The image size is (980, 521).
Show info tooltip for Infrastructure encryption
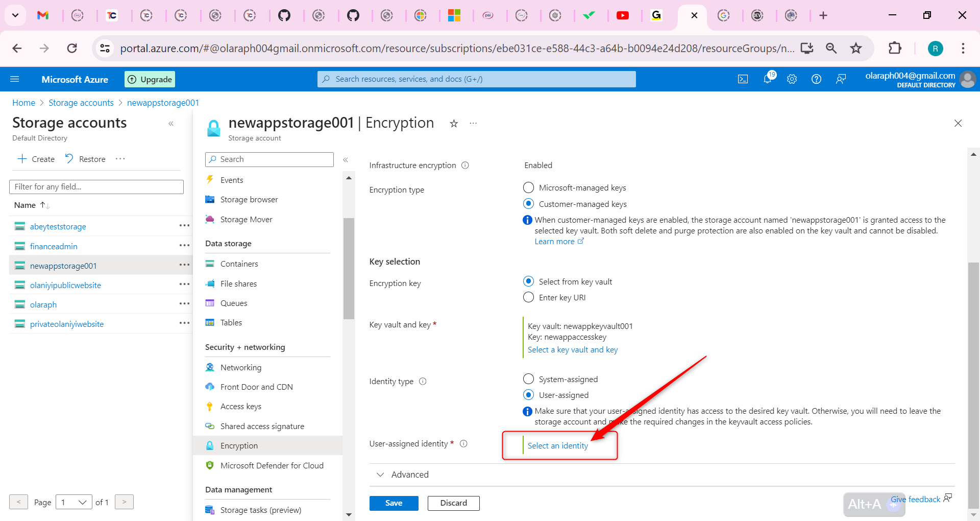point(465,165)
